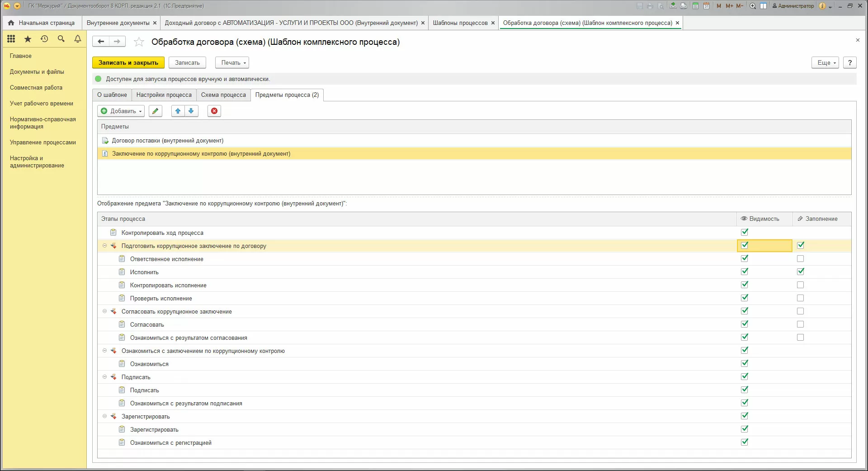Open the history clock icon
Image resolution: width=868 pixels, height=471 pixels.
coord(44,39)
